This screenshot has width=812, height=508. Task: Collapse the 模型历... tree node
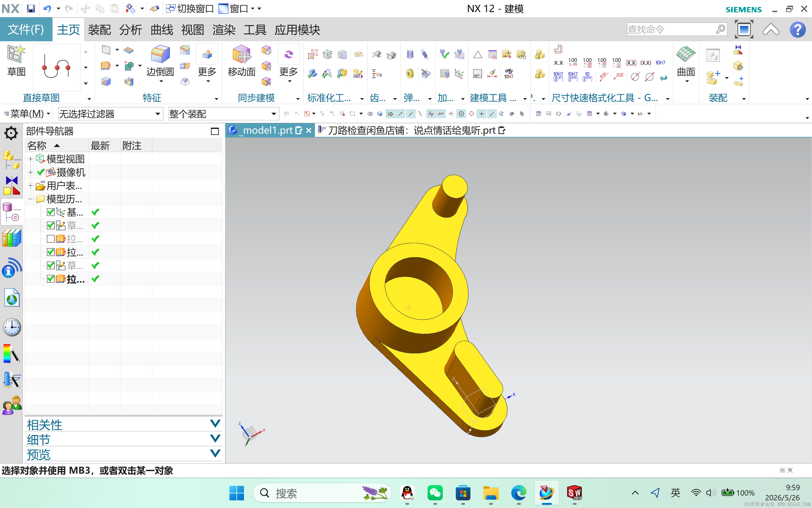tap(30, 199)
